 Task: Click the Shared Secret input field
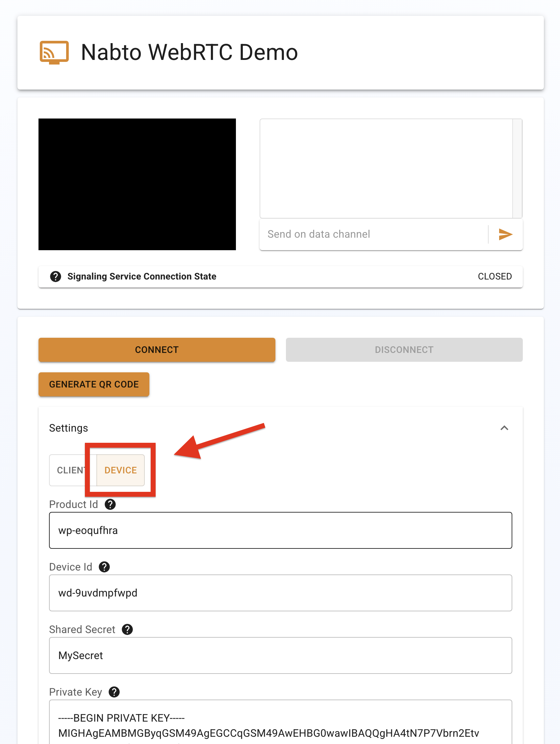(280, 655)
